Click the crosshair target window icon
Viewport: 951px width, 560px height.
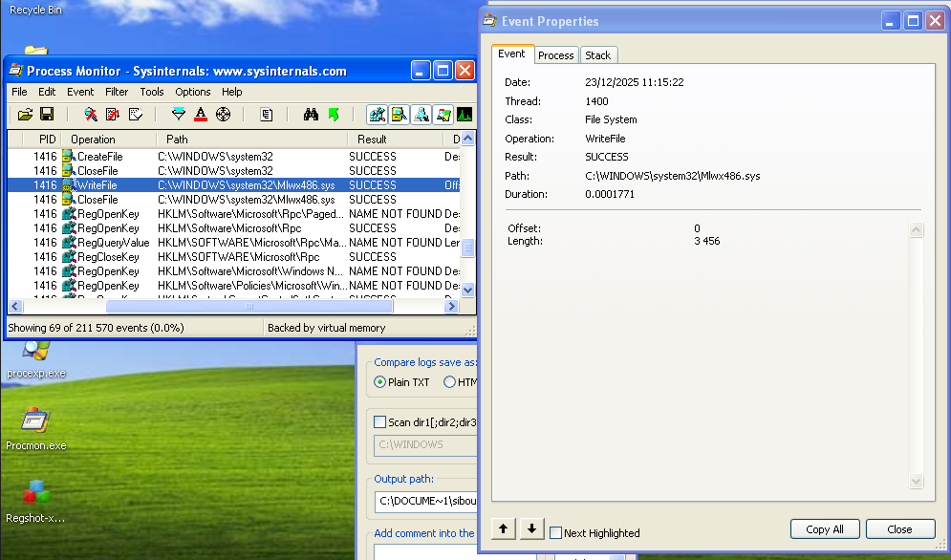point(224,115)
